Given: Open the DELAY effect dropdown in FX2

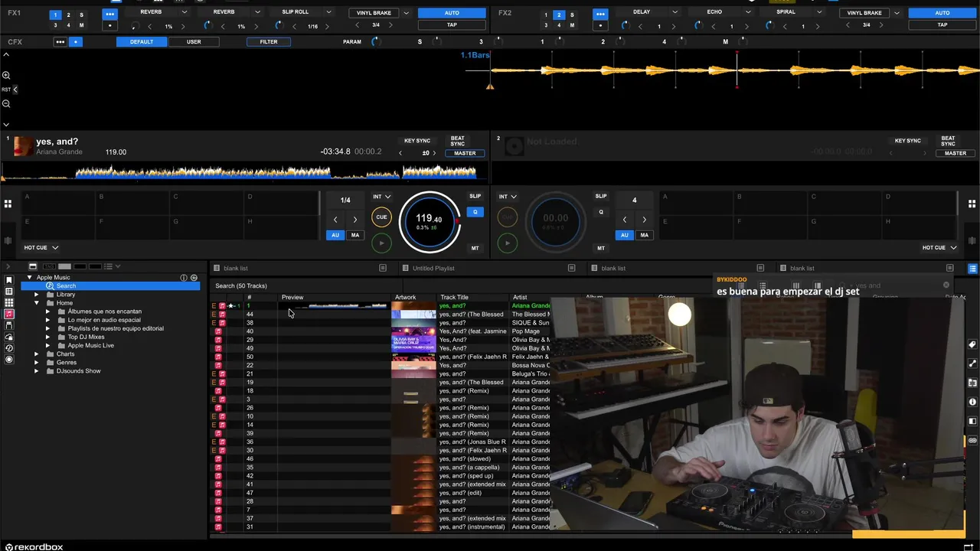Looking at the screenshot, I should (675, 12).
